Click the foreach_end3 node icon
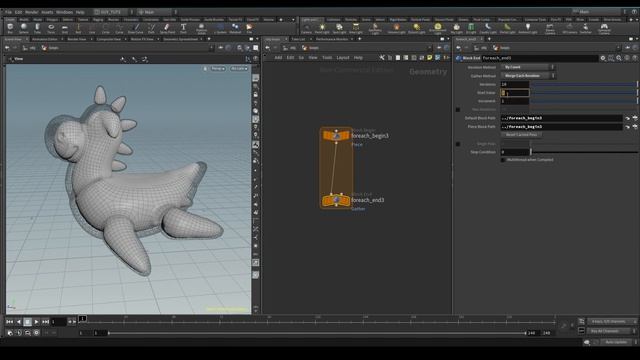Viewport: 640px width, 360px height. (336, 200)
